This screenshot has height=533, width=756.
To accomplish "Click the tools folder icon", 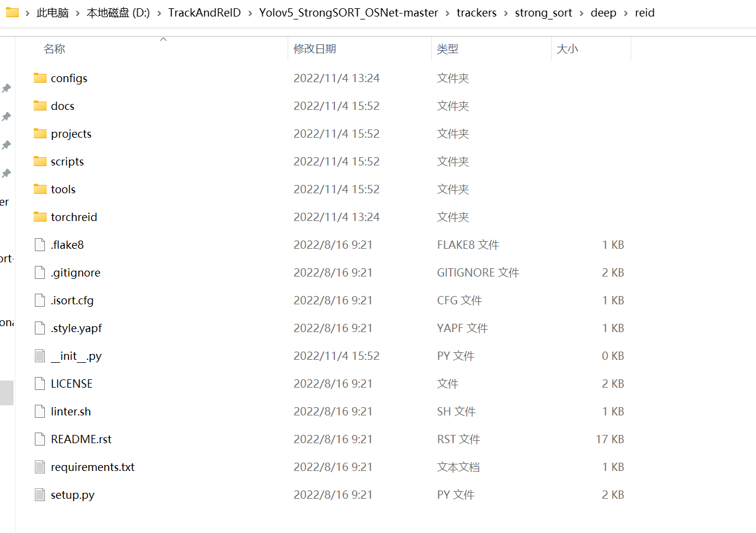I will pos(40,189).
